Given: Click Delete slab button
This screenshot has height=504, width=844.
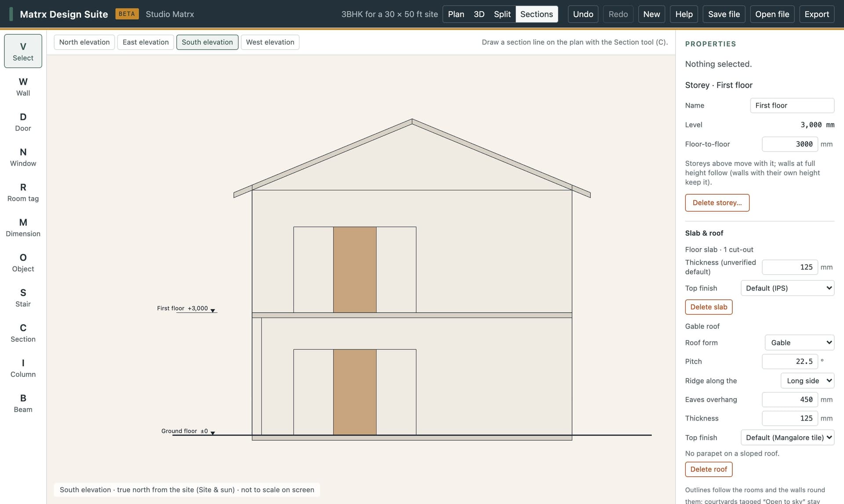Looking at the screenshot, I should [x=709, y=307].
